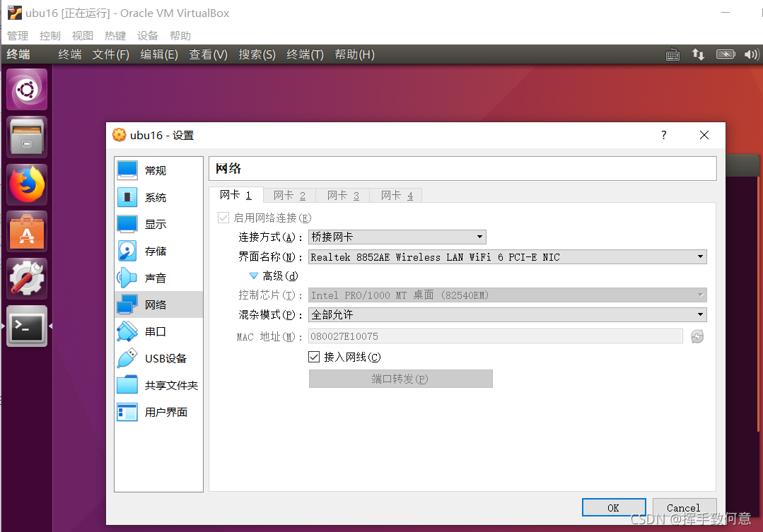Open System Settings from the launcher

(x=27, y=278)
